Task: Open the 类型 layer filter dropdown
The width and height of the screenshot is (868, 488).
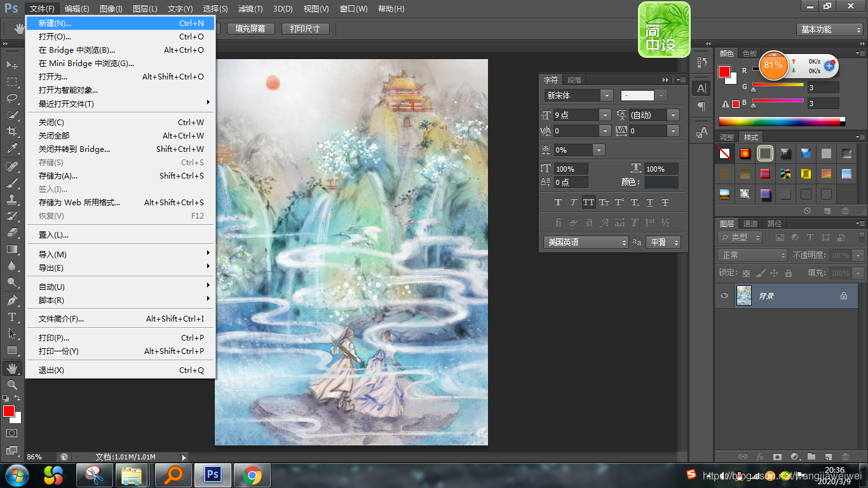Action: point(741,237)
